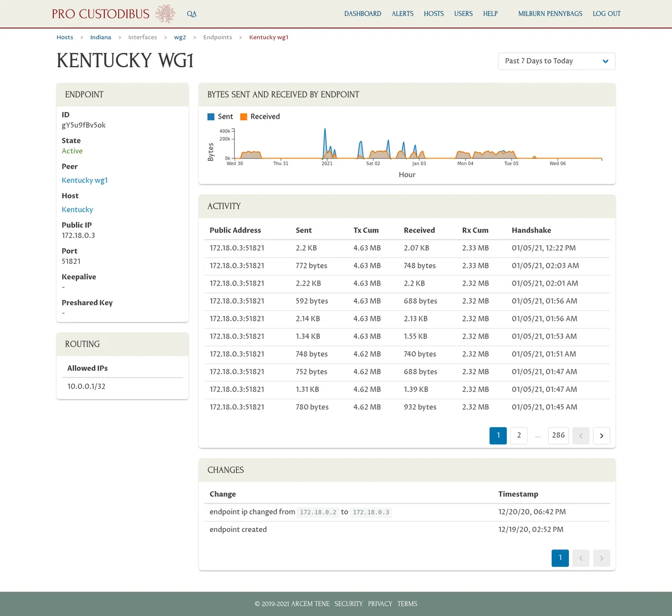This screenshot has height=616, width=672.
Task: Click next arrow in Changes pagination
Action: point(601,558)
